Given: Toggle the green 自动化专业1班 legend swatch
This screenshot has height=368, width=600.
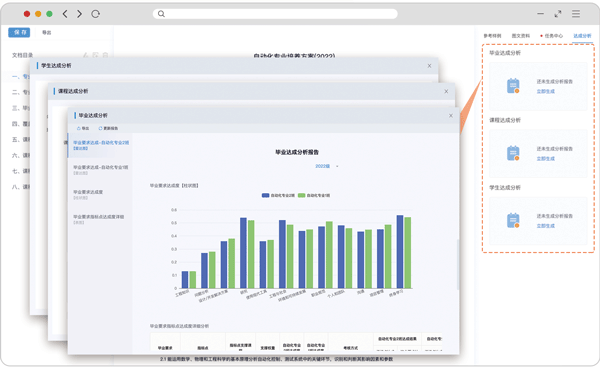Looking at the screenshot, I should click(x=302, y=195).
